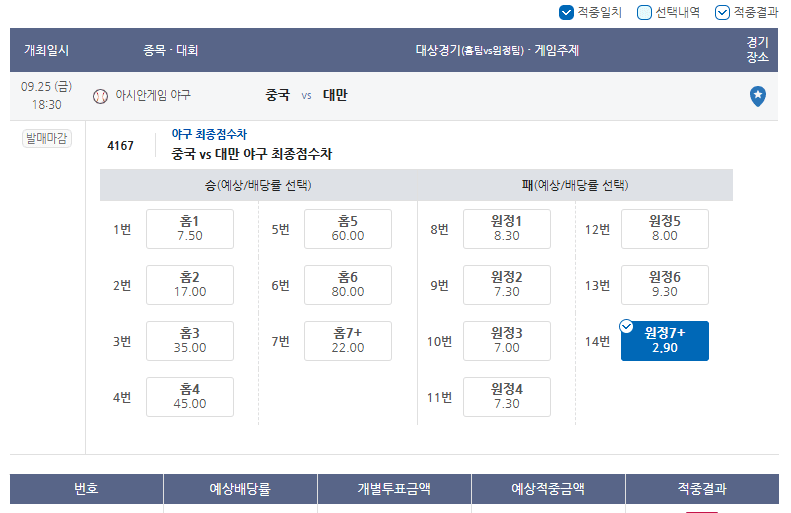Pick the 홈5 60.00 odds button
The height and width of the screenshot is (513, 791).
click(x=348, y=229)
